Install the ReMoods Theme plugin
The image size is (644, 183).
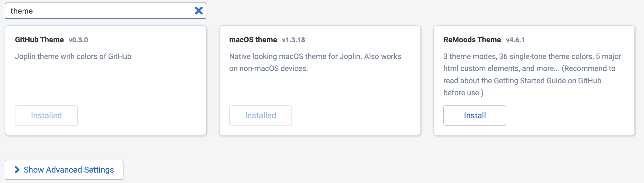(474, 115)
